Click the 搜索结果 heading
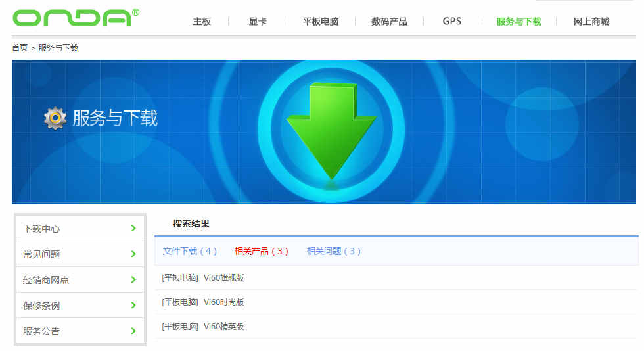This screenshot has height=351, width=644. click(191, 223)
